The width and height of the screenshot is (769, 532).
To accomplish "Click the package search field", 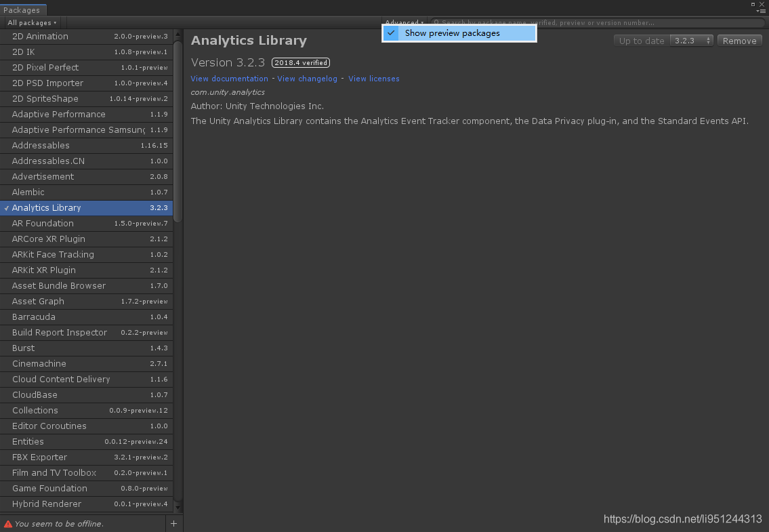I will [598, 22].
